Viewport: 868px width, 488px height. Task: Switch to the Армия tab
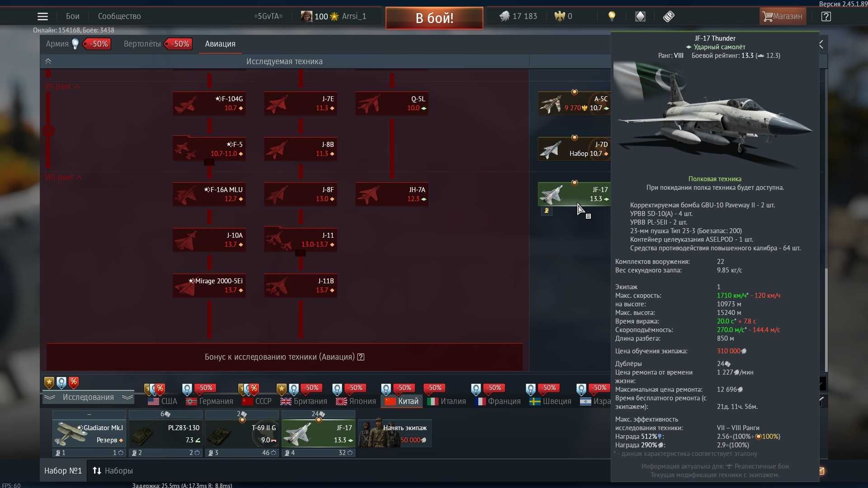pos(57,44)
